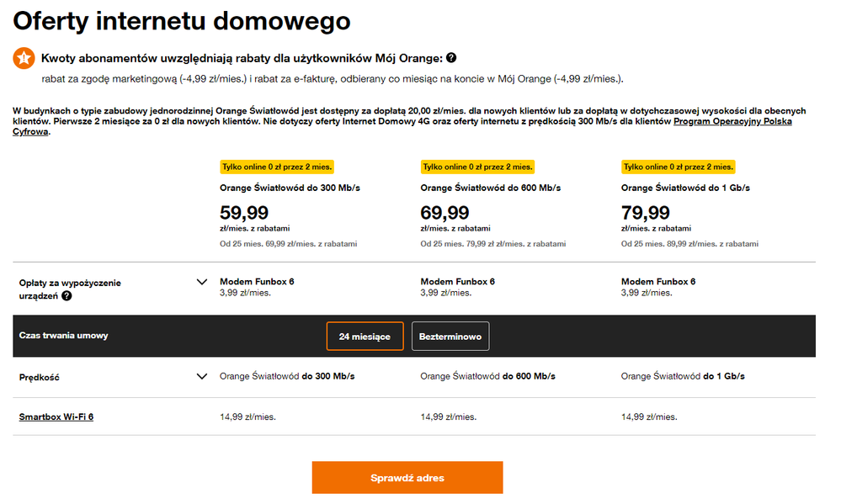
Task: Open the Smartbox Wi-Fi 6 link
Action: pyautogui.click(x=56, y=416)
